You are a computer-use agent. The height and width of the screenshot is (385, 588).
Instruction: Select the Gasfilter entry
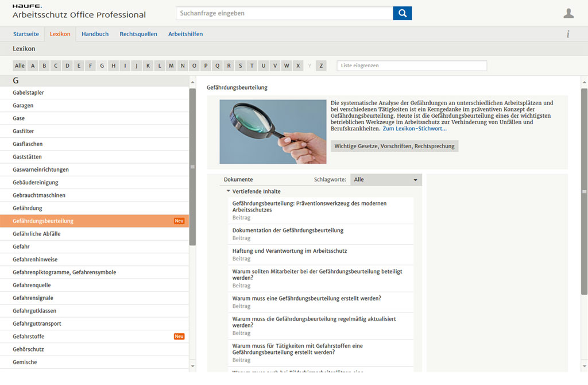click(x=94, y=131)
